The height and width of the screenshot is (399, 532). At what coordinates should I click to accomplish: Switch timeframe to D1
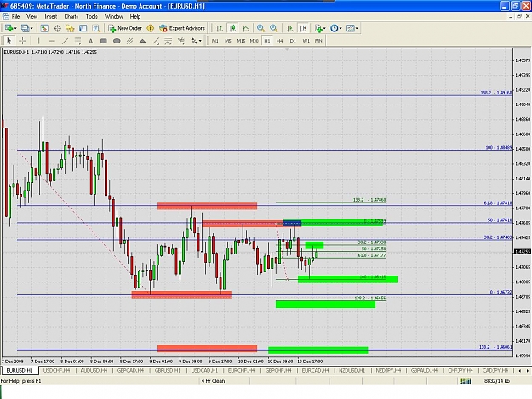click(293, 41)
